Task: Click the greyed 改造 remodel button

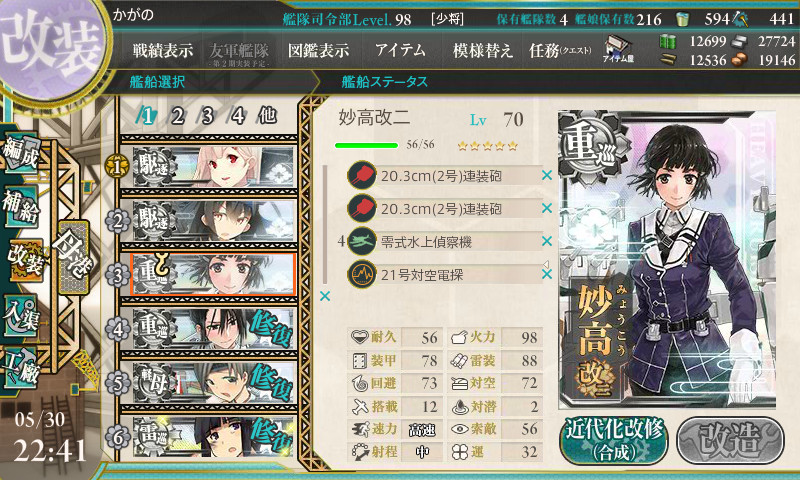Action: (x=731, y=440)
